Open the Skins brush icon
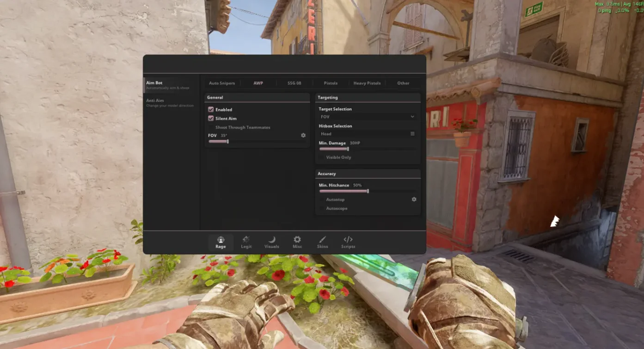 (323, 240)
